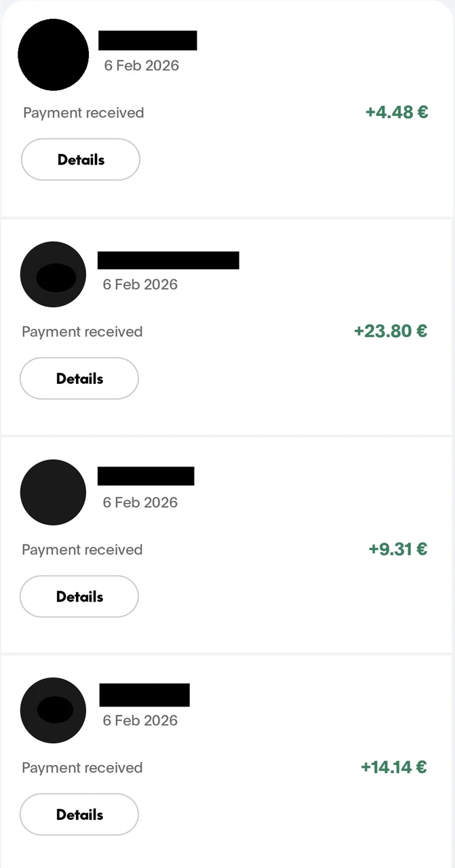Image resolution: width=455 pixels, height=868 pixels.
Task: Click the avatar of the first transaction
Action: [x=54, y=55]
